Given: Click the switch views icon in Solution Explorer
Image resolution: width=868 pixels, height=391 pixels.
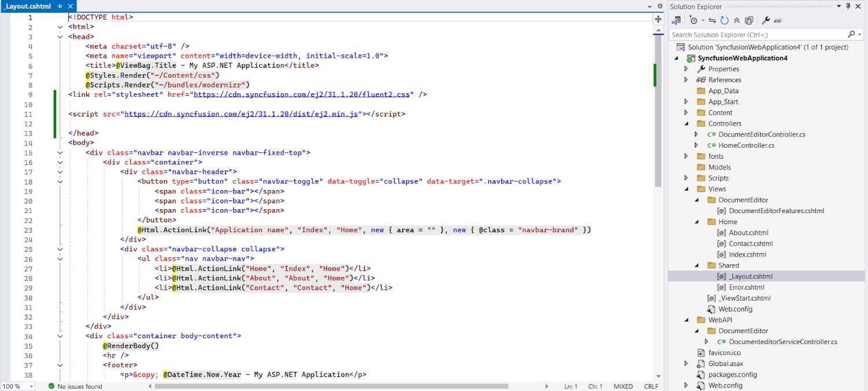Looking at the screenshot, I should point(676,20).
